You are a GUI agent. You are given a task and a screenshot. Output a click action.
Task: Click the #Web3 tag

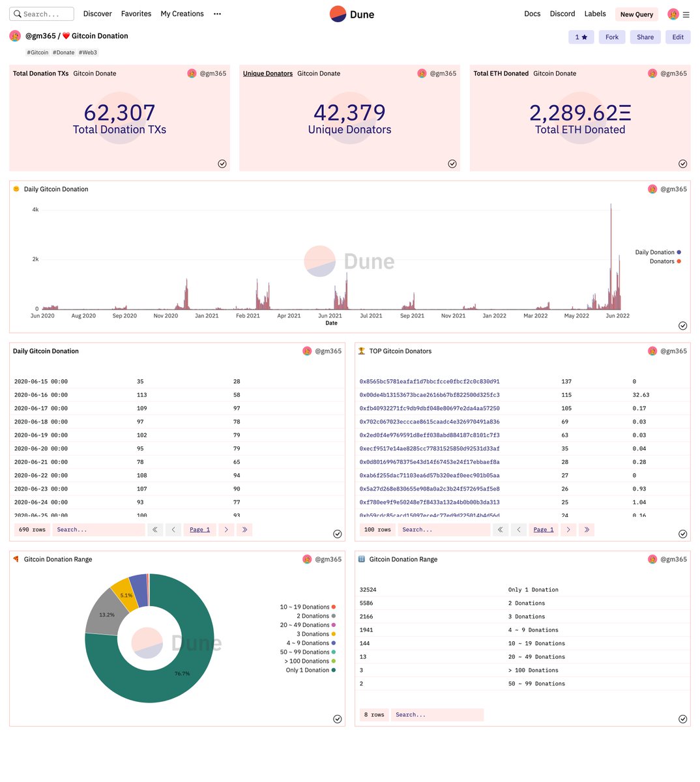(x=88, y=53)
